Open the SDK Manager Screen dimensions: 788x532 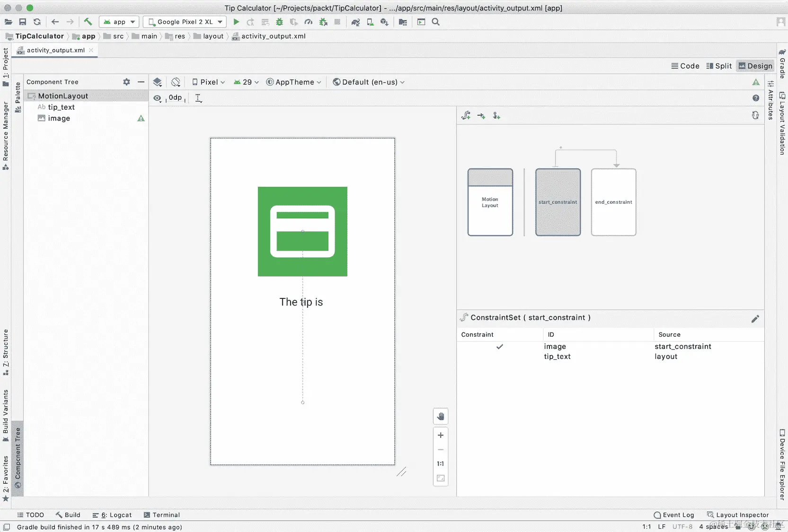384,22
